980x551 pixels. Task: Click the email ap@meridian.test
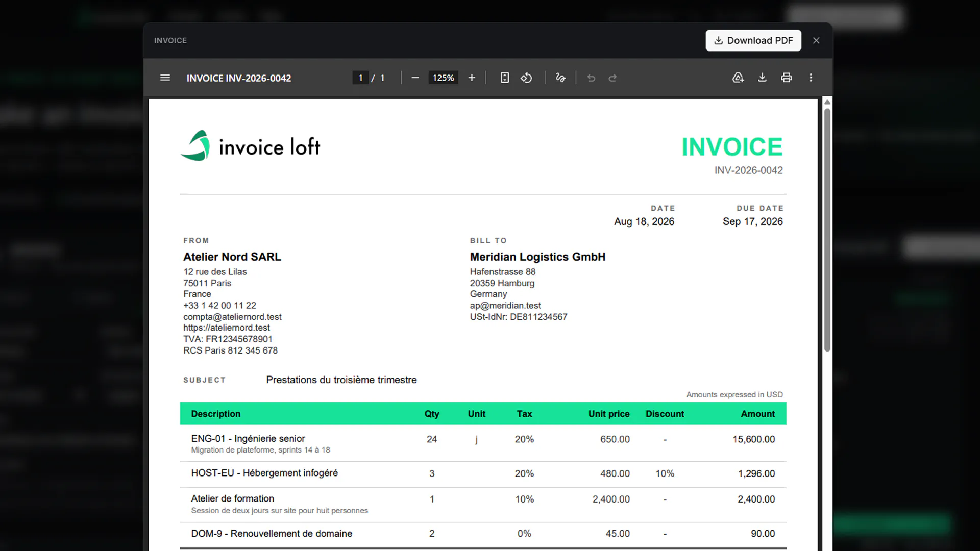click(x=505, y=306)
